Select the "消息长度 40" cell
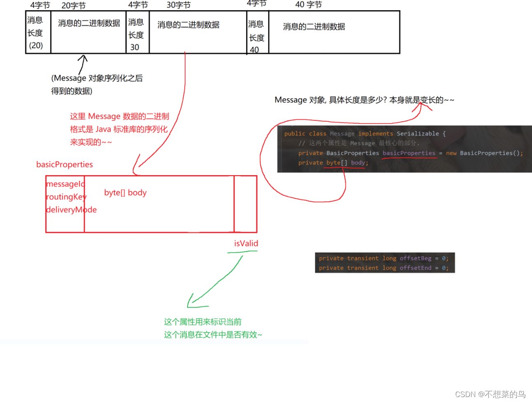The height and width of the screenshot is (402, 532). click(258, 32)
